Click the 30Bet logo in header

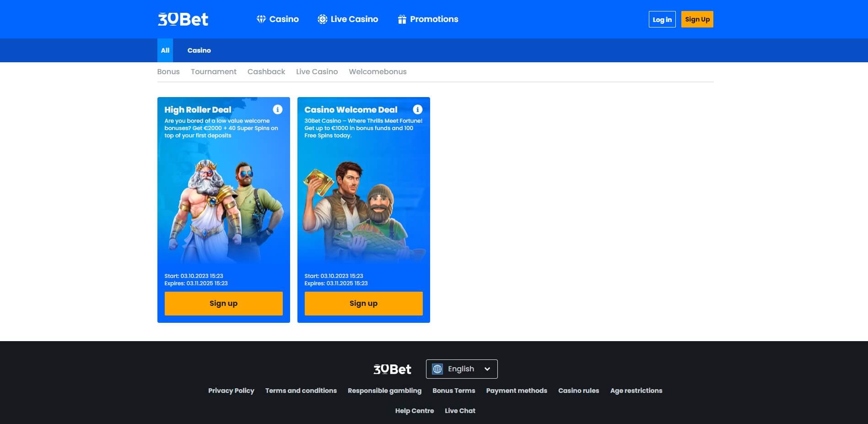(183, 19)
